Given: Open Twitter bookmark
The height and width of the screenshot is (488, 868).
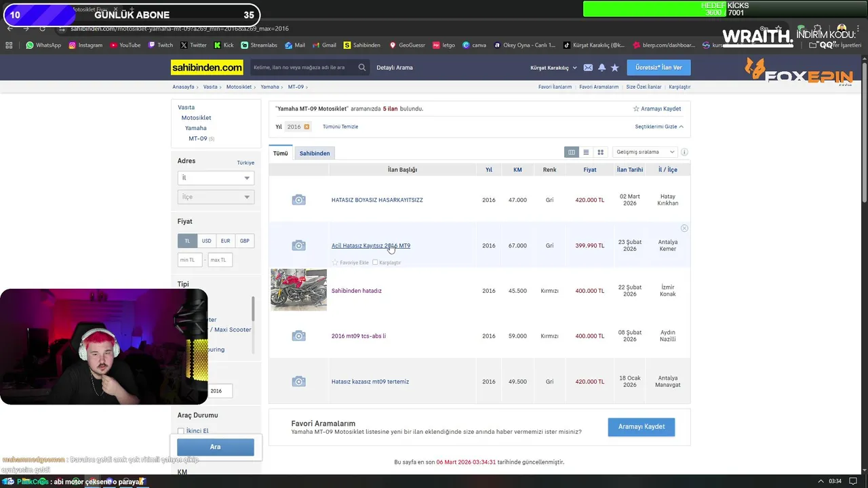Looking at the screenshot, I should pos(193,45).
